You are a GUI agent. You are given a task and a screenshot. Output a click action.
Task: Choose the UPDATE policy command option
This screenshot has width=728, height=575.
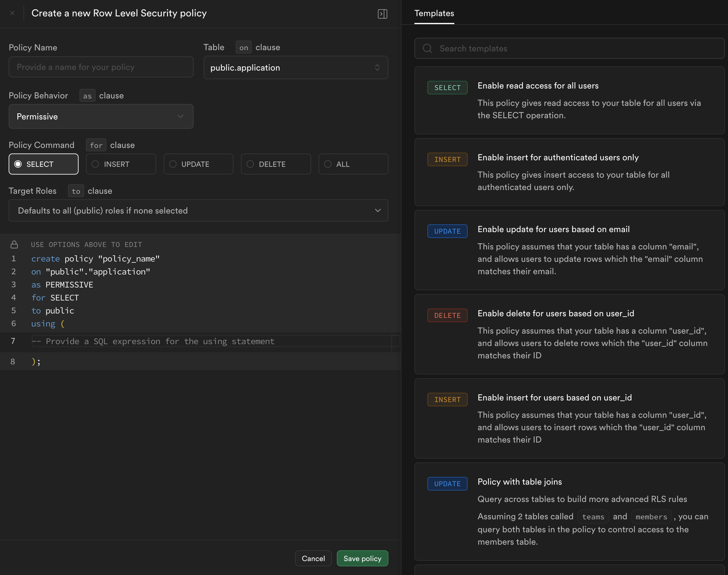tap(198, 164)
